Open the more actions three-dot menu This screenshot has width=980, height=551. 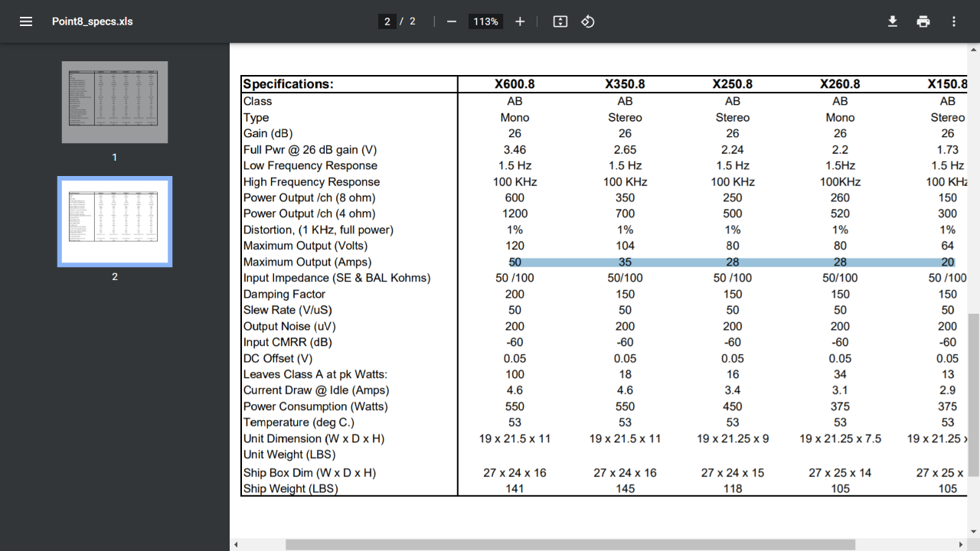(x=954, y=21)
